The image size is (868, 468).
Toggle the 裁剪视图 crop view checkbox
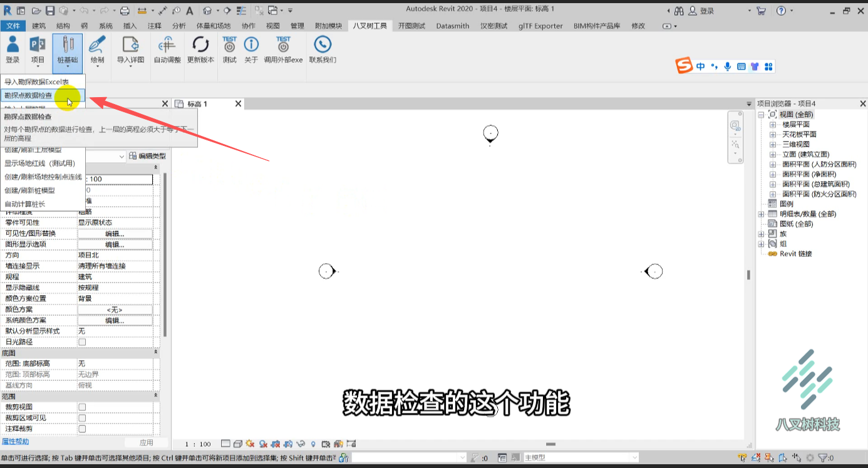[82, 407]
